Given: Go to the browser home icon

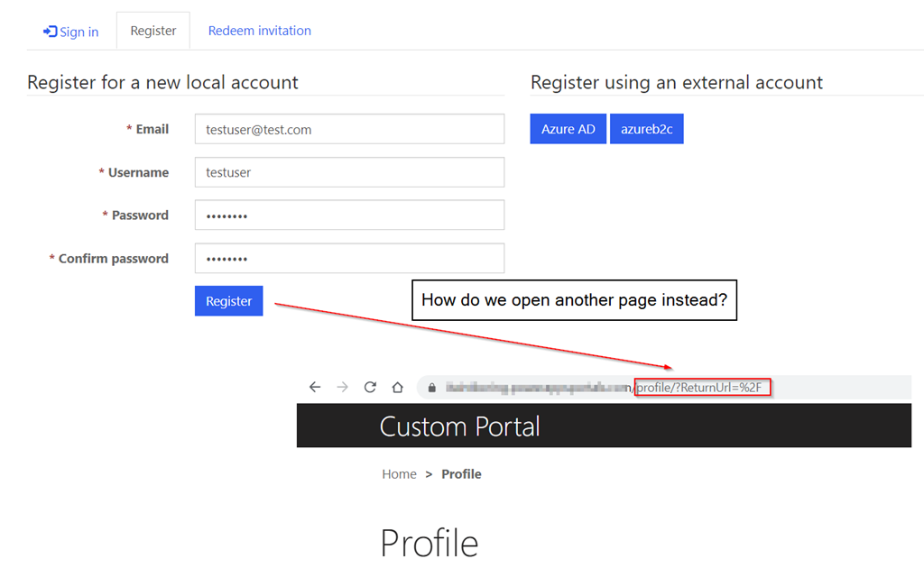Looking at the screenshot, I should point(397,387).
